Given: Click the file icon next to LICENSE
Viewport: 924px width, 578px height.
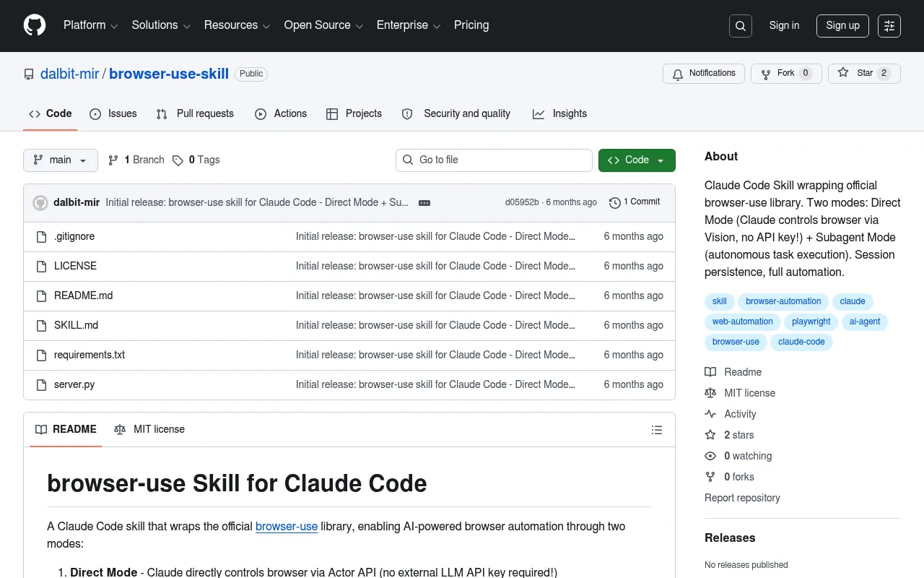Looking at the screenshot, I should [42, 267].
